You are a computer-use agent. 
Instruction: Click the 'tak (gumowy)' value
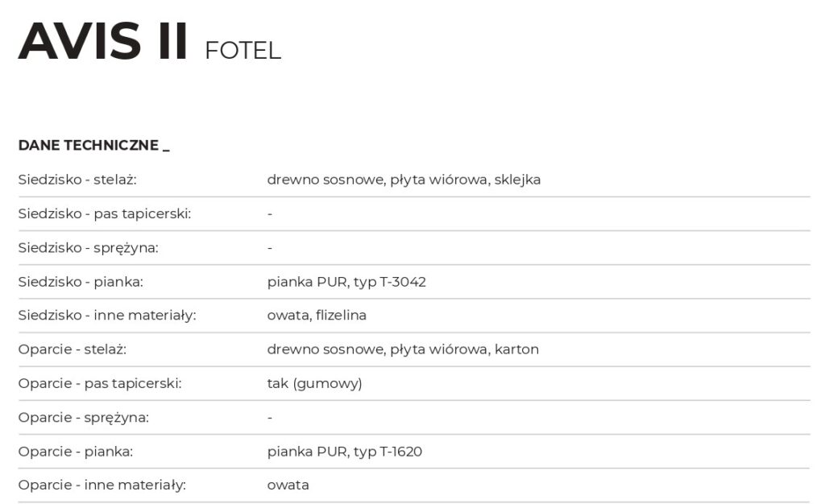314,383
